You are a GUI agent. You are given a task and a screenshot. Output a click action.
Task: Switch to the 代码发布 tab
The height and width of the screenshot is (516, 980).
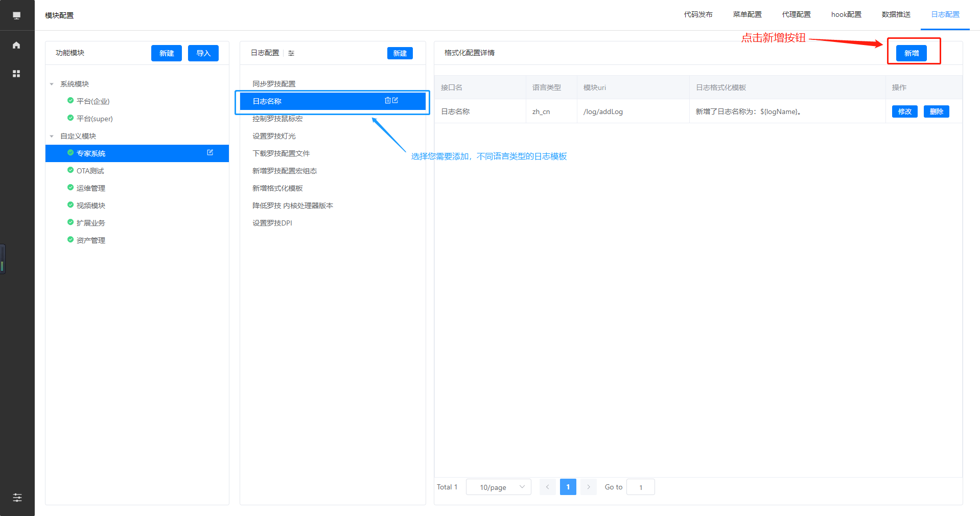point(698,14)
